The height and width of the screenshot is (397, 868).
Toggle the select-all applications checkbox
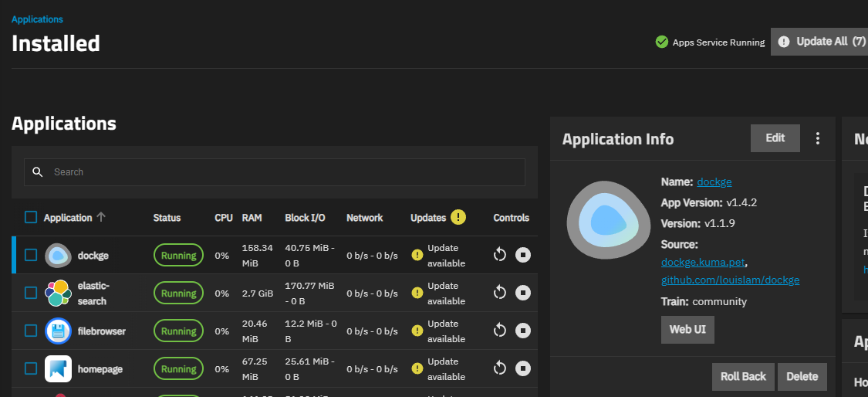coord(31,217)
